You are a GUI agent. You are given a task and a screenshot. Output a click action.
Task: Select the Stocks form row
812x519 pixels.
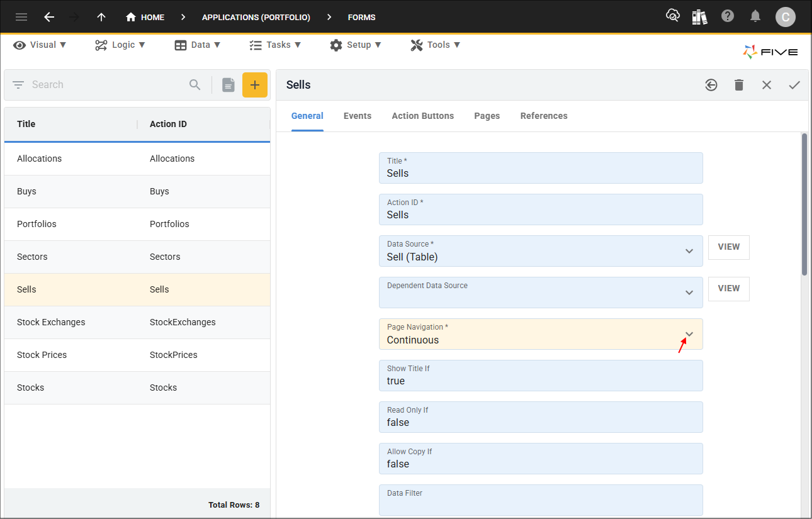(x=137, y=388)
